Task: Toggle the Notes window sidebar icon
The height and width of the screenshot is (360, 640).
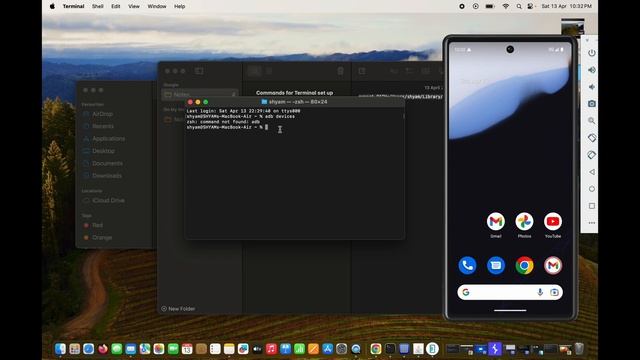Action: click(x=199, y=71)
